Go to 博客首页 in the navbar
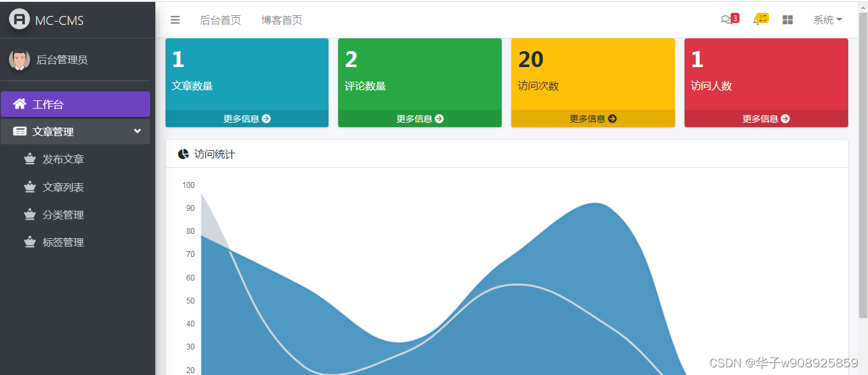 point(282,20)
